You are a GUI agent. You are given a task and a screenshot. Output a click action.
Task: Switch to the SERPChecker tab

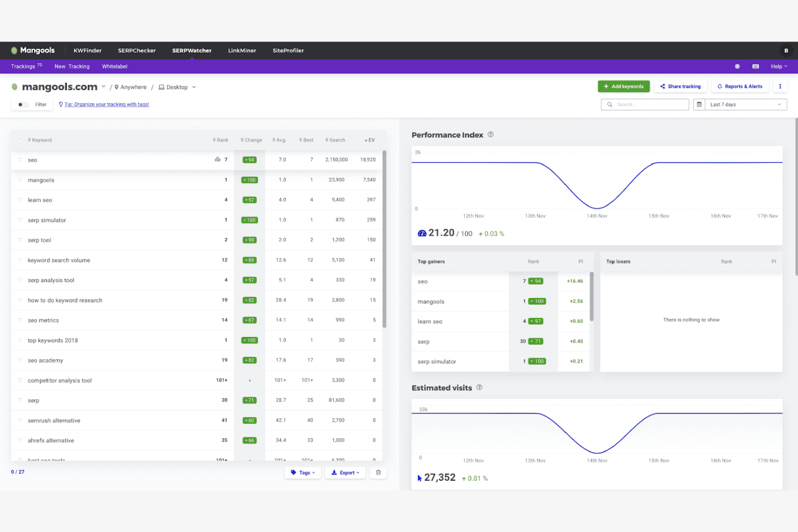tap(136, 50)
